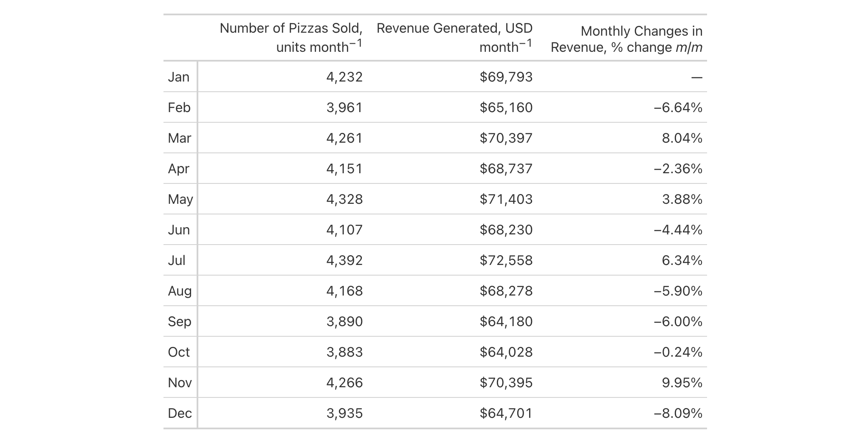Image resolution: width=868 pixels, height=445 pixels.
Task: Select the 4,107 pizzas sold cell
Action: tap(344, 230)
